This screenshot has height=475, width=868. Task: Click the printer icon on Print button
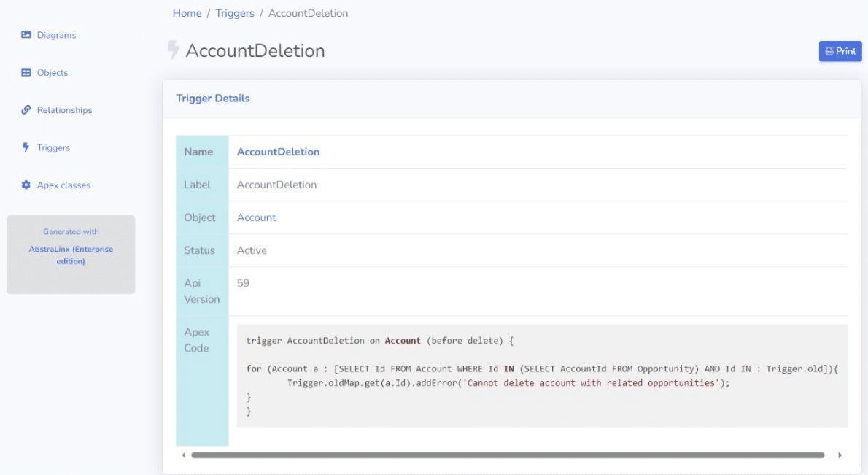click(x=829, y=52)
